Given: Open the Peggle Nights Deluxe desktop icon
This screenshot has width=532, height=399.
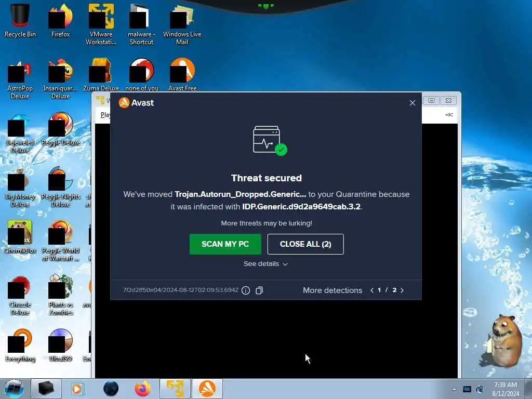Looking at the screenshot, I should click(x=60, y=187).
